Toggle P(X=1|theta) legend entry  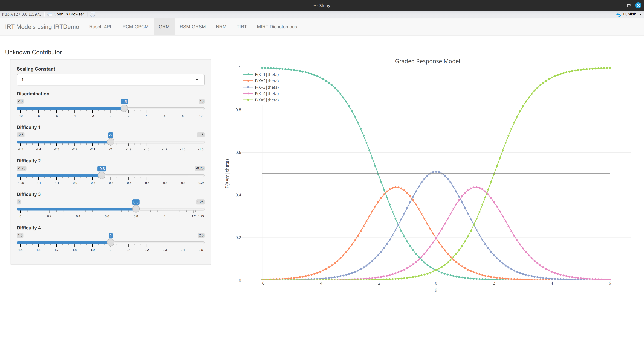[261, 74]
